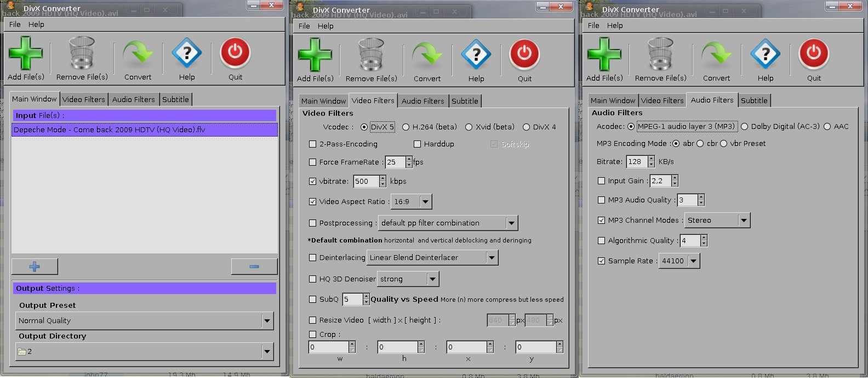Switch to Audio Filters tab in left window
868x378 pixels.
tap(134, 99)
